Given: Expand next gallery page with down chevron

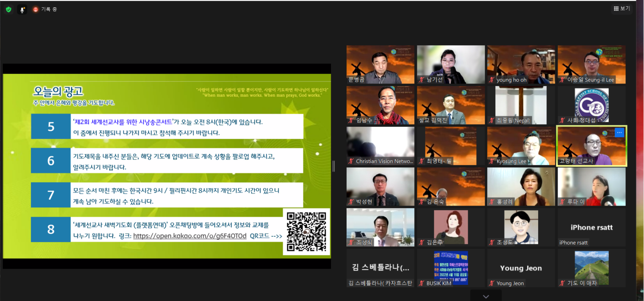Looking at the screenshot, I should [486, 296].
